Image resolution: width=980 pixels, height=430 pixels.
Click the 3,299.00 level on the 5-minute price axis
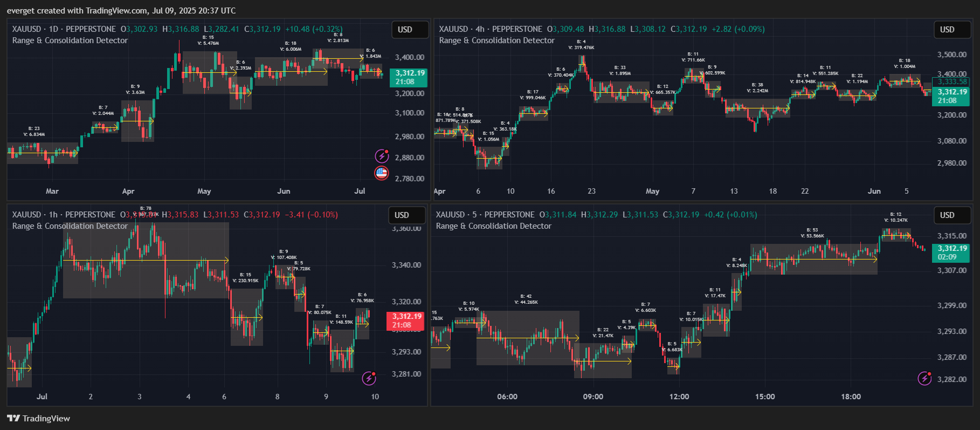coord(952,305)
